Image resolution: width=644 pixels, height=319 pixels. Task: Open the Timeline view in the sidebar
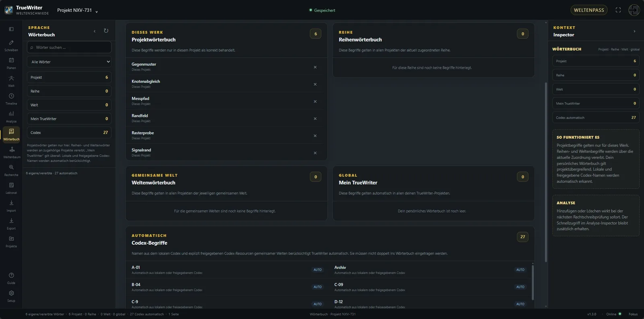(11, 99)
